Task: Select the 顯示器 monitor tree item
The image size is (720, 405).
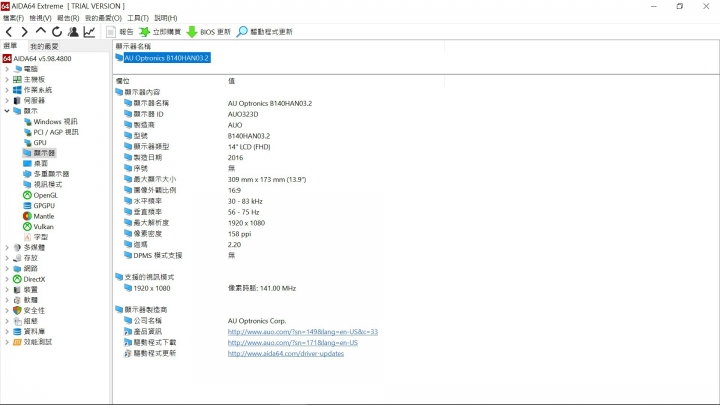Action: pyautogui.click(x=39, y=153)
